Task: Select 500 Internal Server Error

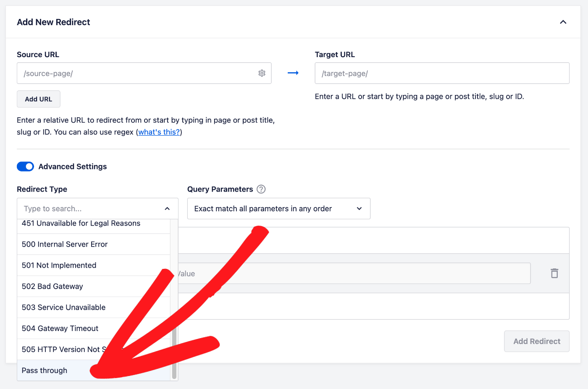Action: 65,244
